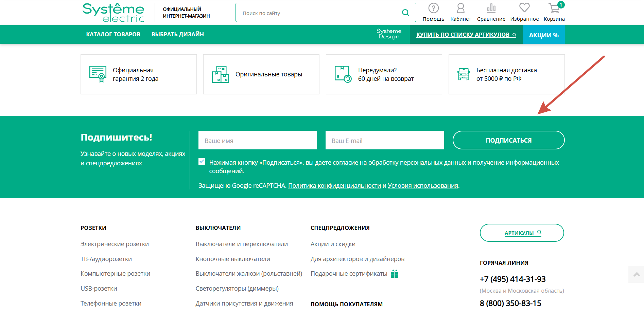Open Избранное heart icon
Image resolution: width=644 pixels, height=311 pixels.
pos(524,7)
